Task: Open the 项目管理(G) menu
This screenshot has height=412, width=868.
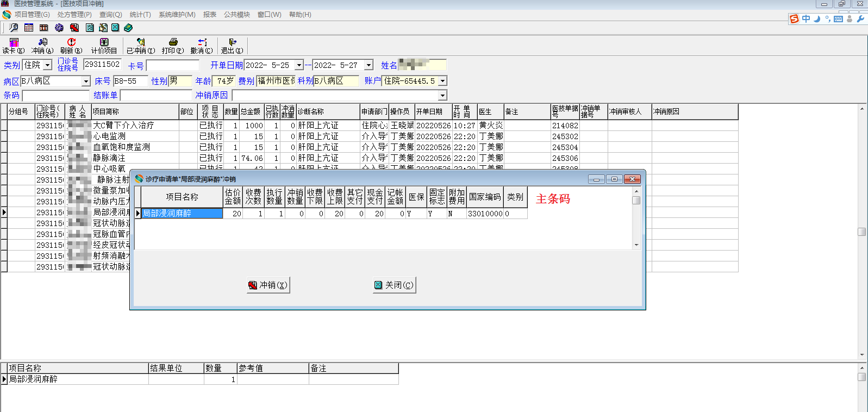Action: [x=32, y=15]
